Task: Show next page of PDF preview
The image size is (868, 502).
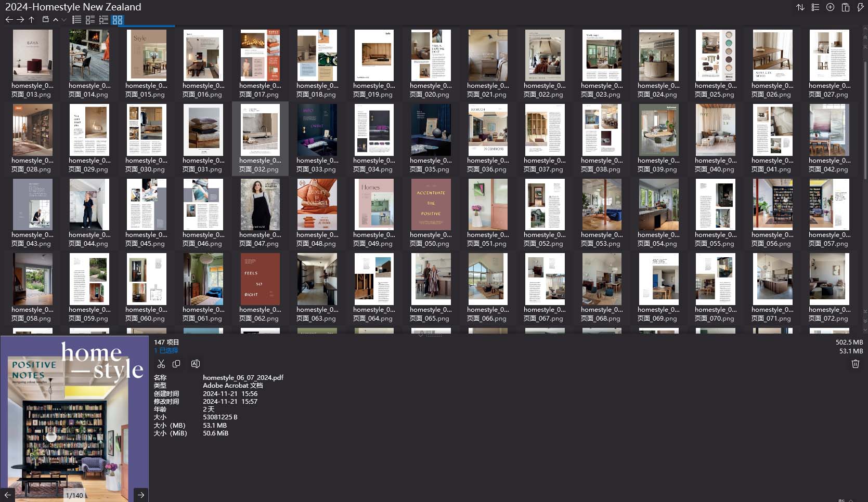Action: pos(141,495)
